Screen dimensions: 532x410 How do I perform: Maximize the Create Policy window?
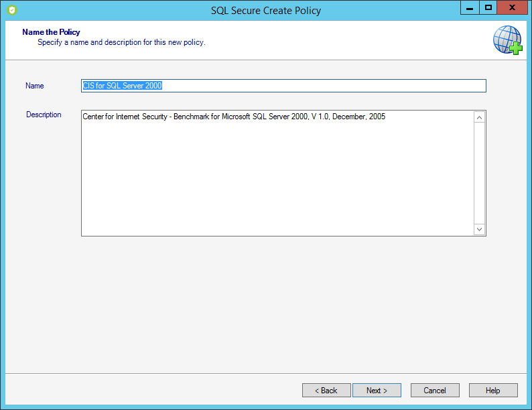(x=488, y=7)
